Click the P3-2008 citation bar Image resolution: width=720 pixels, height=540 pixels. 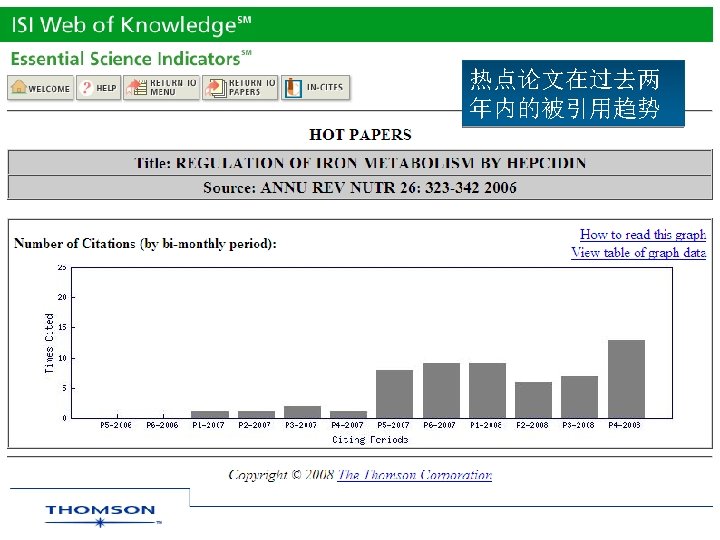[579, 397]
